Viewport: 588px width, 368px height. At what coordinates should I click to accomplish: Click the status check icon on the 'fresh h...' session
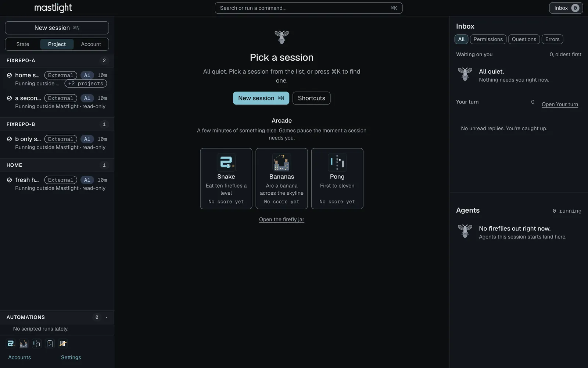coord(10,180)
